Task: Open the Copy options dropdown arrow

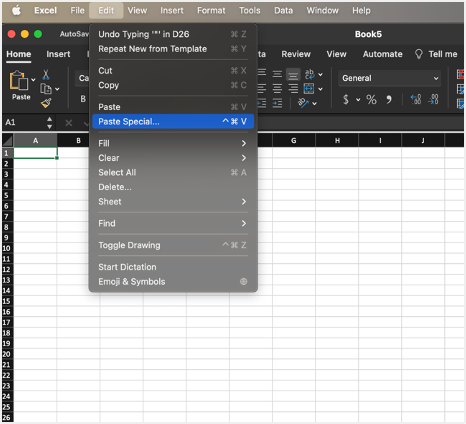Action: [x=57, y=89]
